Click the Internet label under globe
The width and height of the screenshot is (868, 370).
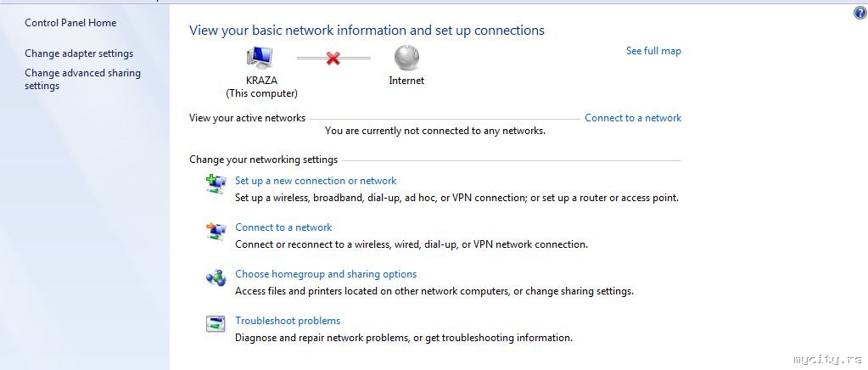click(406, 81)
